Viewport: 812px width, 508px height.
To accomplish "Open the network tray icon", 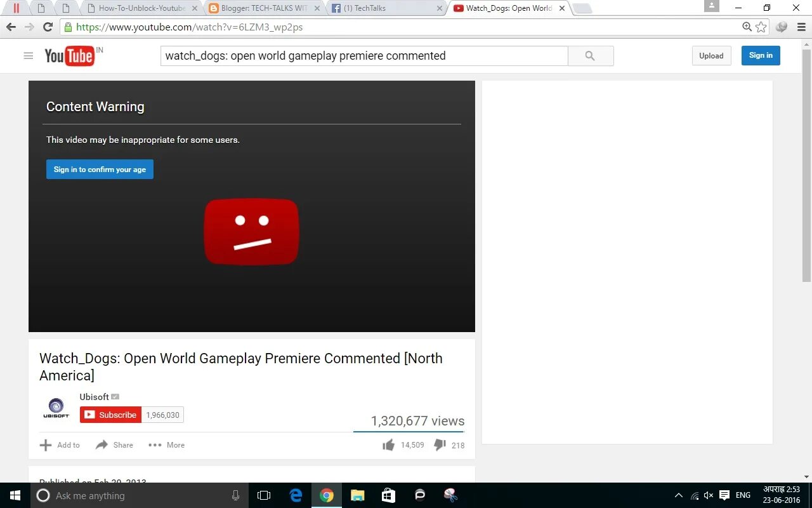I will tap(695, 495).
